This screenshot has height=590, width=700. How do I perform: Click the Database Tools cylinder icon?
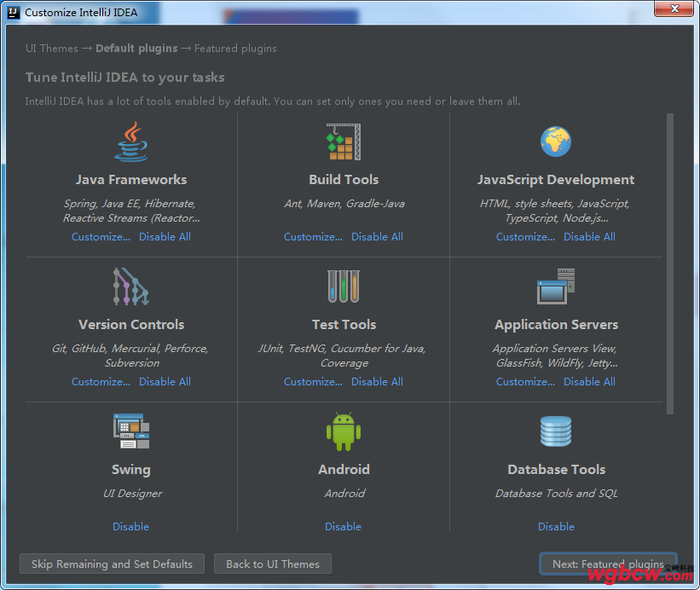(x=556, y=431)
